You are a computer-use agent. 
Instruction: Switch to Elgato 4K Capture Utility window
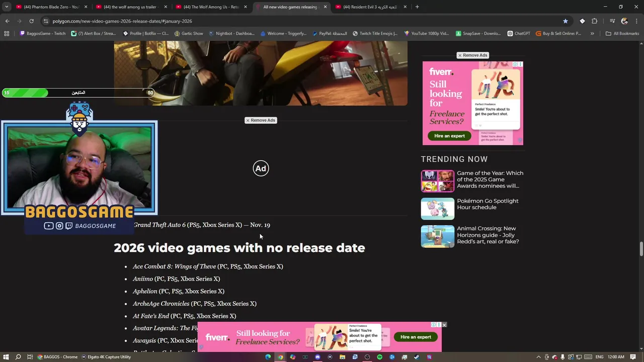106,357
